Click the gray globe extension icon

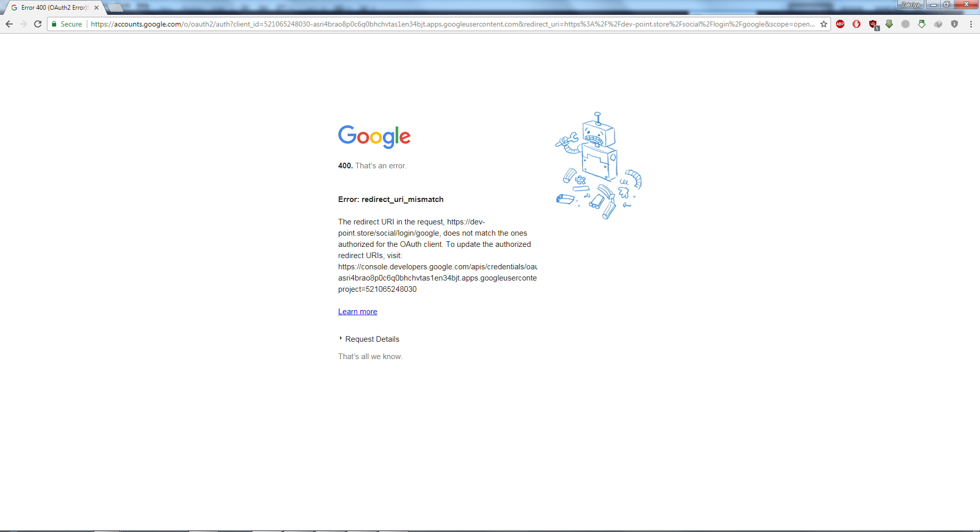(905, 24)
